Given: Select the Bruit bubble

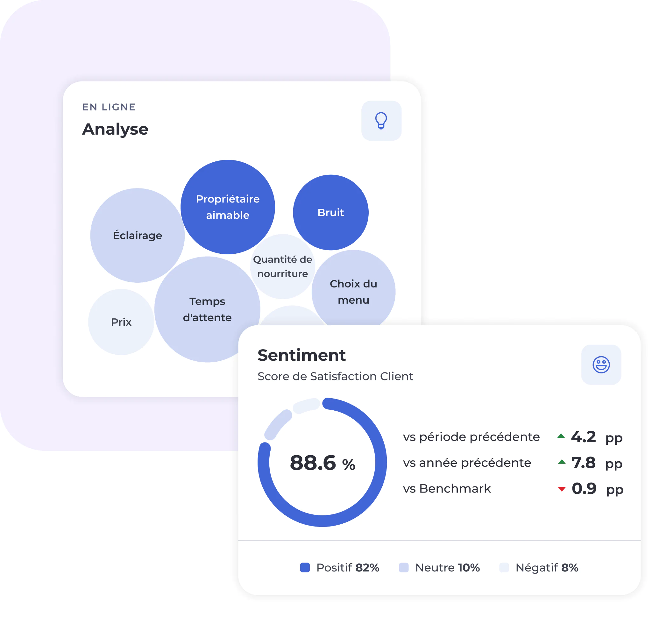Looking at the screenshot, I should point(331,212).
